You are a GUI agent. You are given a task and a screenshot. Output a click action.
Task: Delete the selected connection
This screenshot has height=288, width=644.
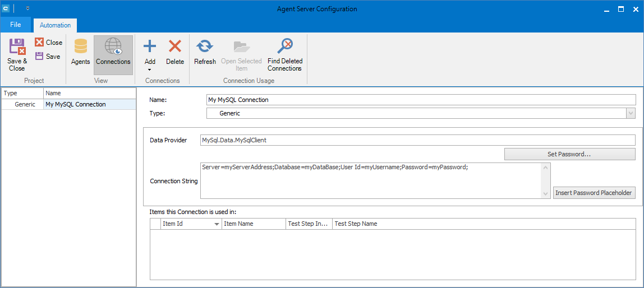pos(175,47)
